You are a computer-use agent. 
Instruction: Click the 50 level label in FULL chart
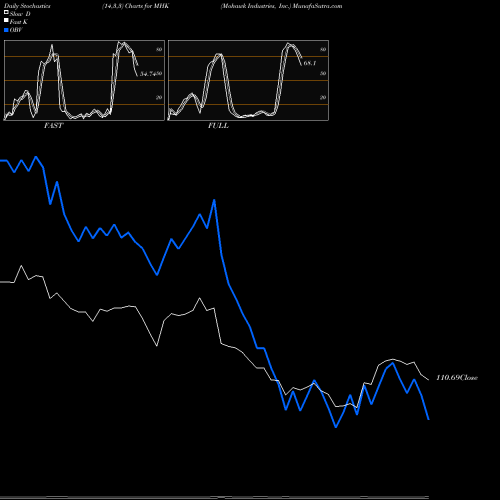(x=323, y=73)
